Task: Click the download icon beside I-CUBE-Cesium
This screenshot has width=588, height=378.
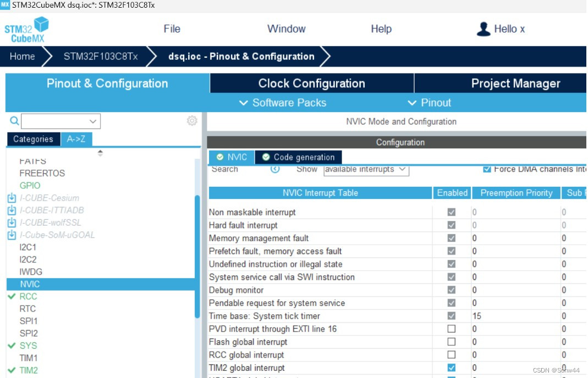Action: (12, 198)
